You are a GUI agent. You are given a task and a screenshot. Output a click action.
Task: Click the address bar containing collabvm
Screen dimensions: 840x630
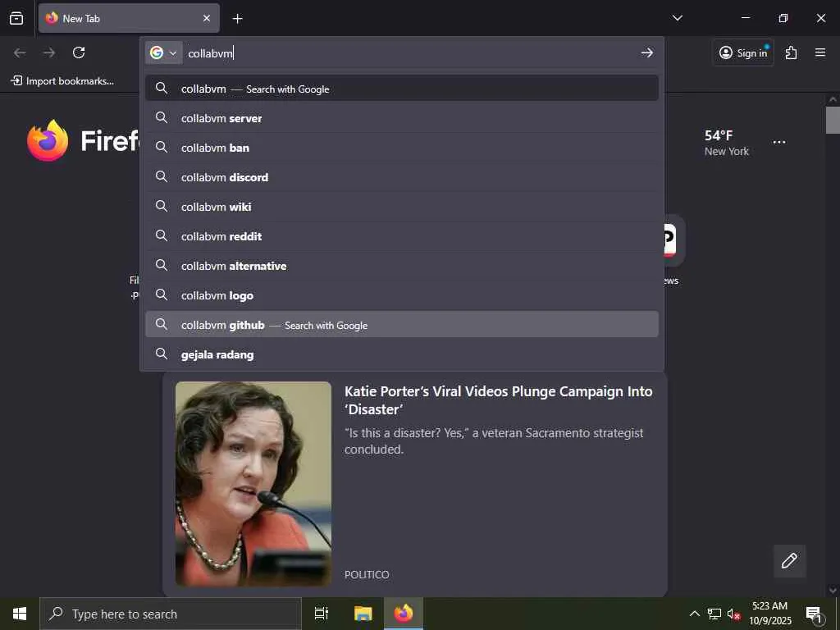point(410,53)
